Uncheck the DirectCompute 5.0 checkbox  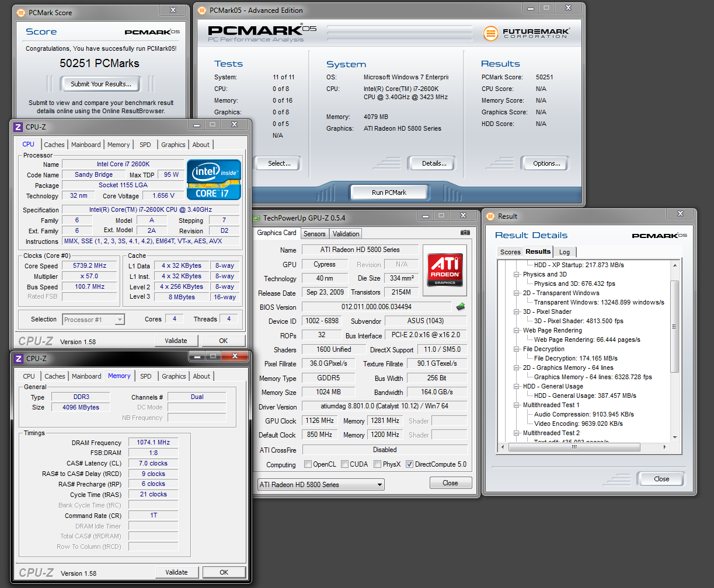tap(409, 464)
